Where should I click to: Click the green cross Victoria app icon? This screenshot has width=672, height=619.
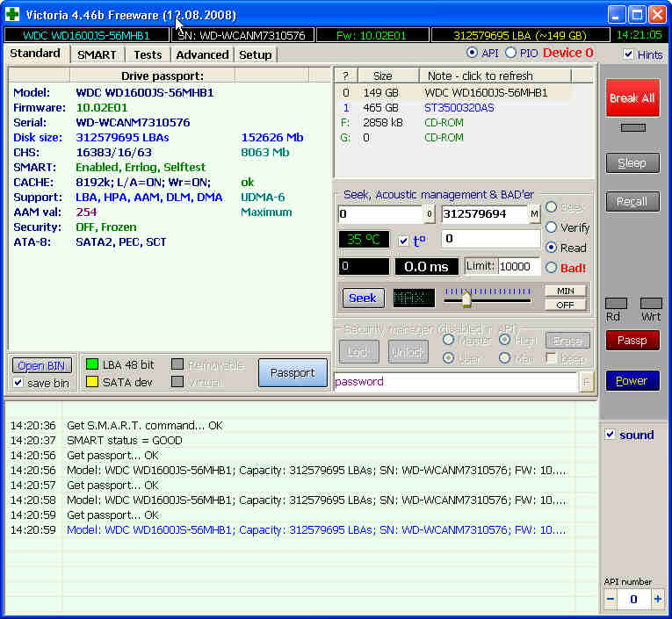point(12,14)
